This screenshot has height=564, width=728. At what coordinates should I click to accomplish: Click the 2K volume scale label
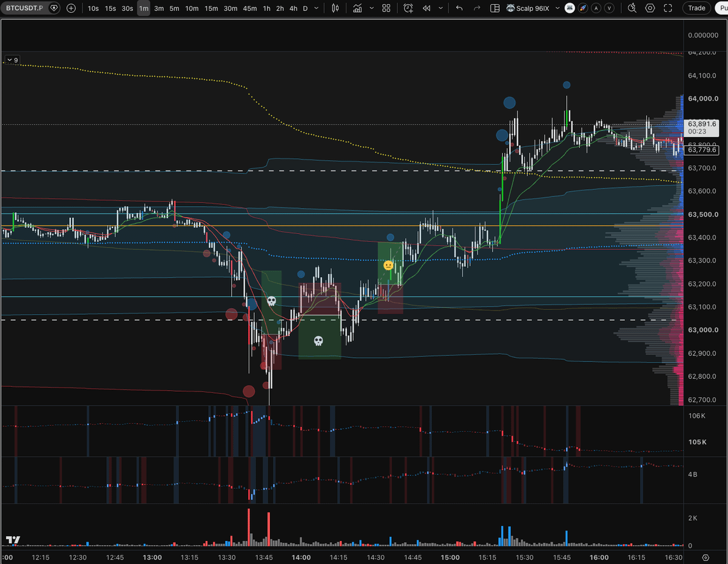coord(692,517)
